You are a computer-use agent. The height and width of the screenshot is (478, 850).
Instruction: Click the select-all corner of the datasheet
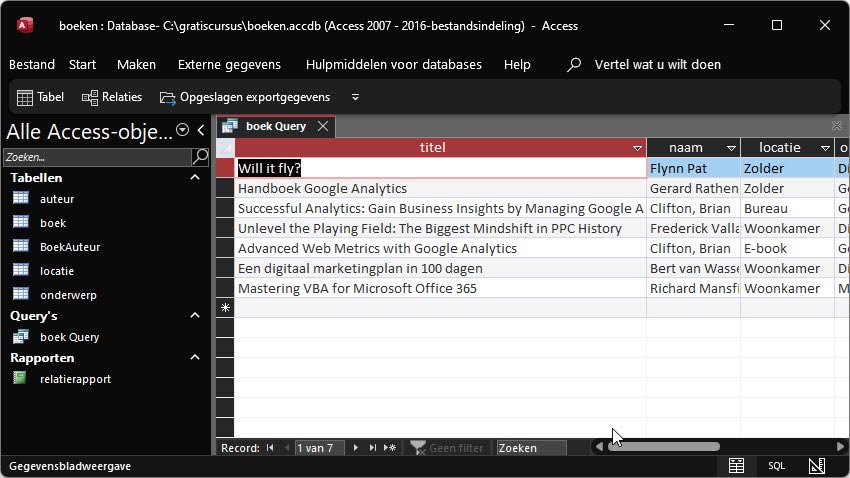226,147
